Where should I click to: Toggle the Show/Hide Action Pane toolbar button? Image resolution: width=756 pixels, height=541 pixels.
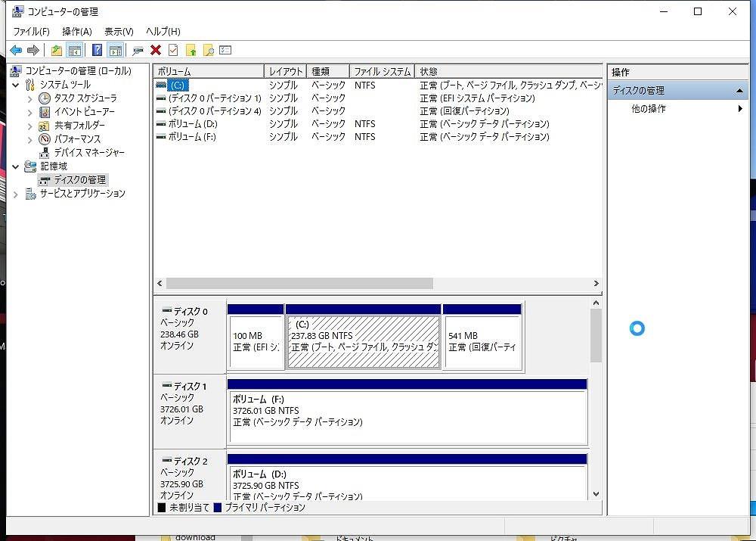pyautogui.click(x=115, y=50)
